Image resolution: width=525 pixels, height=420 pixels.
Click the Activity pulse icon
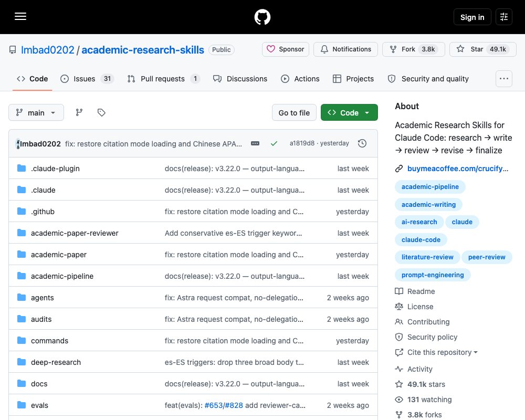(x=399, y=369)
